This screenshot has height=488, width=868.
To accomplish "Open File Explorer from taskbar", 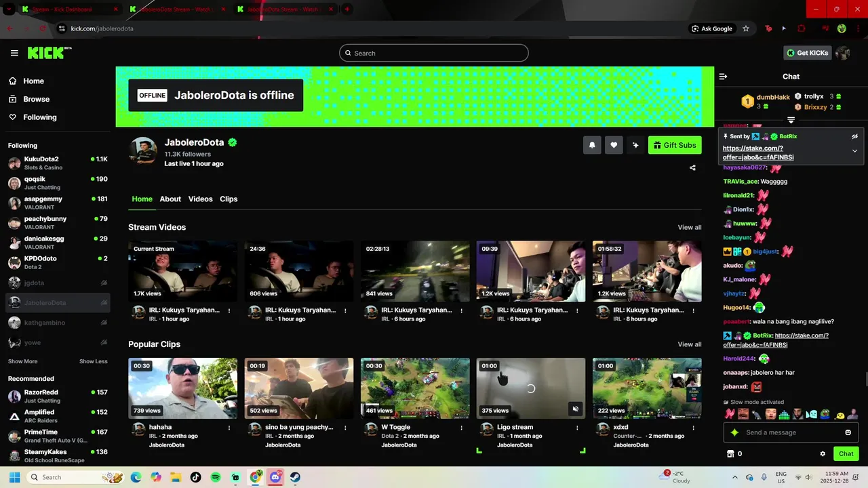I will click(x=176, y=477).
